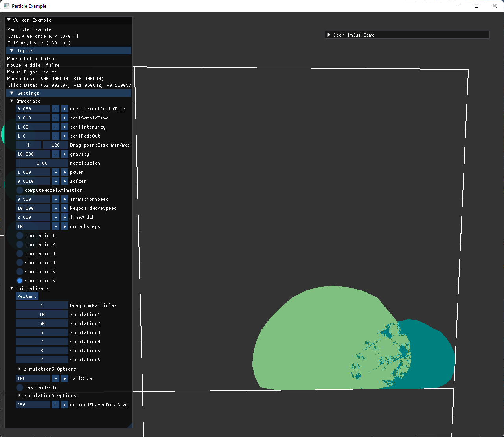Select simulation6 radio button
This screenshot has height=437, width=504.
click(20, 281)
